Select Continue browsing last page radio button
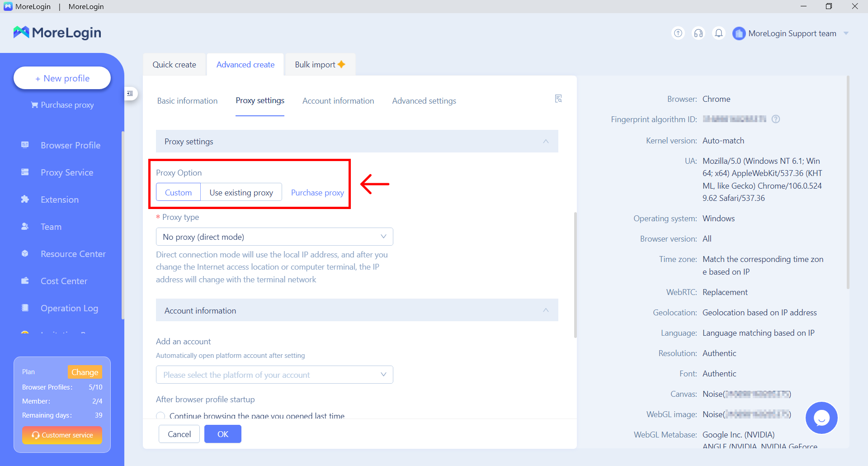 click(x=160, y=416)
